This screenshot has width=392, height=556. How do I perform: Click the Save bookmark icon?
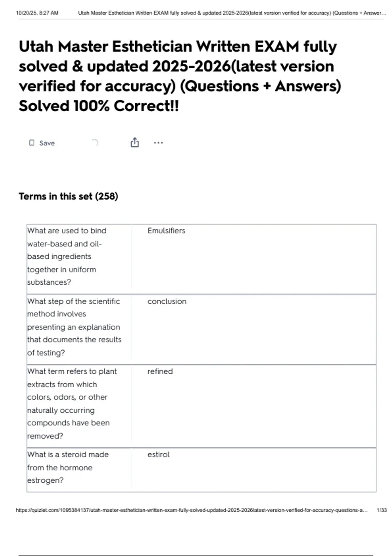32,143
